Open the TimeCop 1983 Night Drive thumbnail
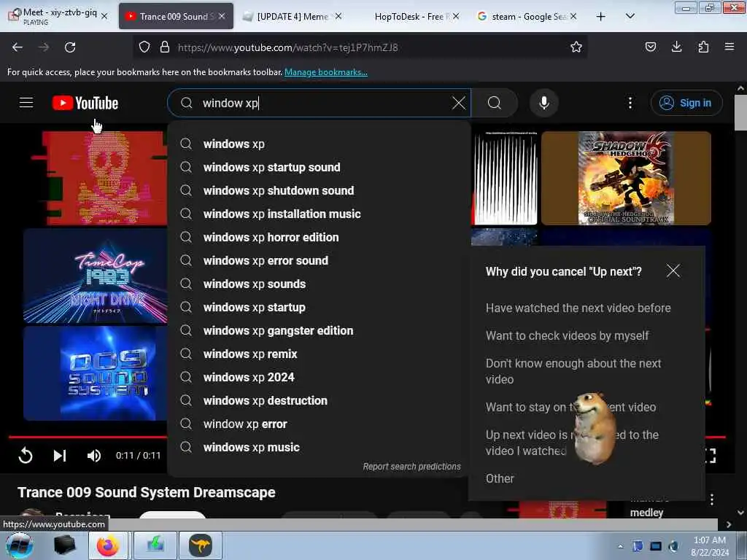 96,276
